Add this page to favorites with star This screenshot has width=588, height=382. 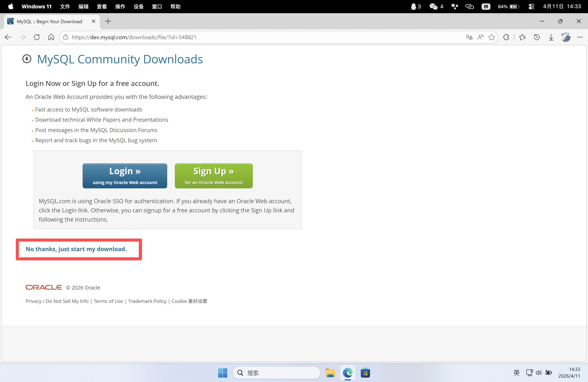[492, 37]
